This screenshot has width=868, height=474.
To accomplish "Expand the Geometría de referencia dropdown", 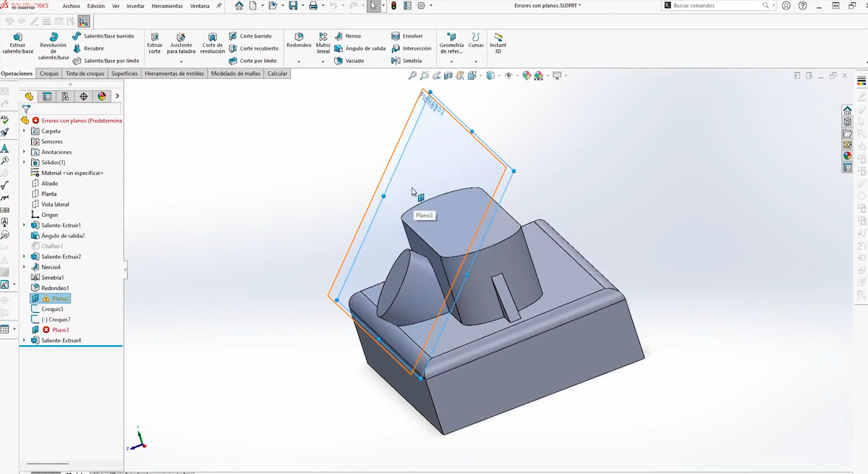I will (451, 62).
